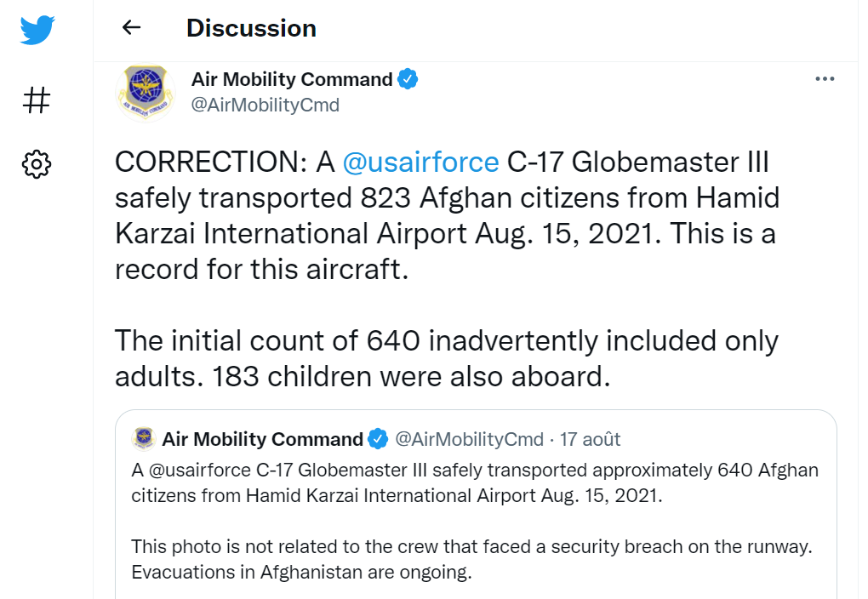Go back using the arrow beside Discussion
Viewport: 868px width, 599px height.
[131, 27]
